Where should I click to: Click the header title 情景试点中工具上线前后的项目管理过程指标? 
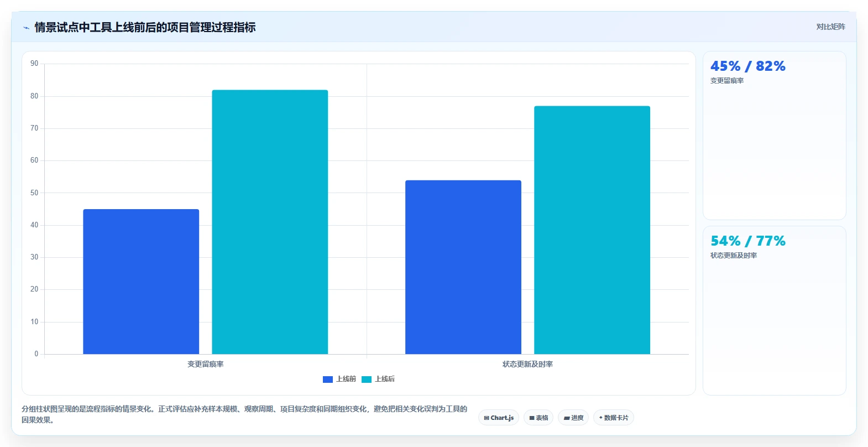click(x=145, y=27)
